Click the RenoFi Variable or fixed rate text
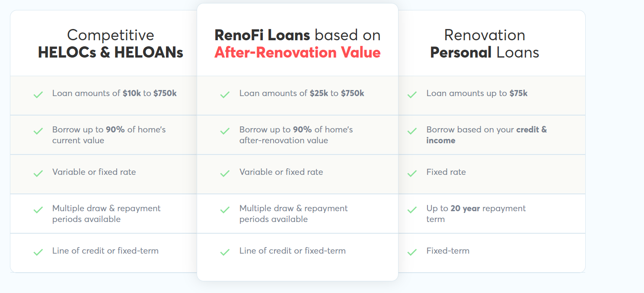Viewport: 644px width, 293px height. point(281,172)
